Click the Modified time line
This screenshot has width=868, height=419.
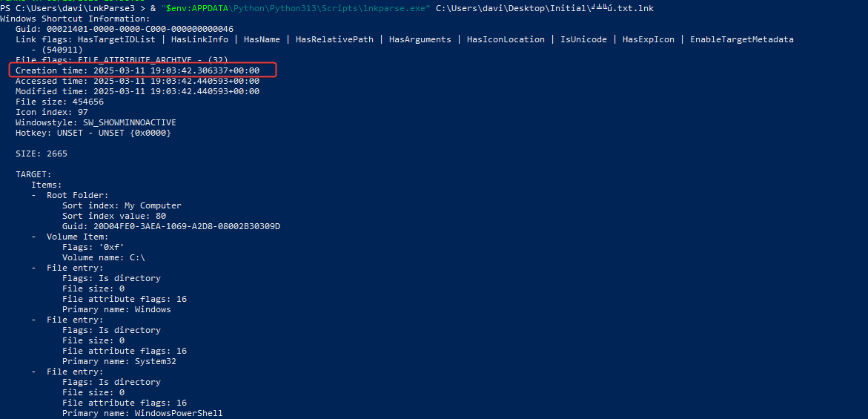[x=137, y=91]
